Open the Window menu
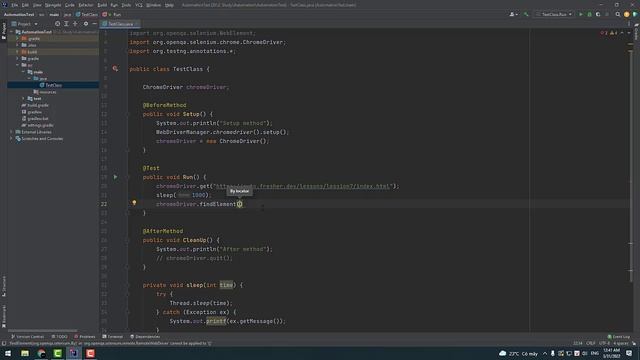 click(153, 5)
